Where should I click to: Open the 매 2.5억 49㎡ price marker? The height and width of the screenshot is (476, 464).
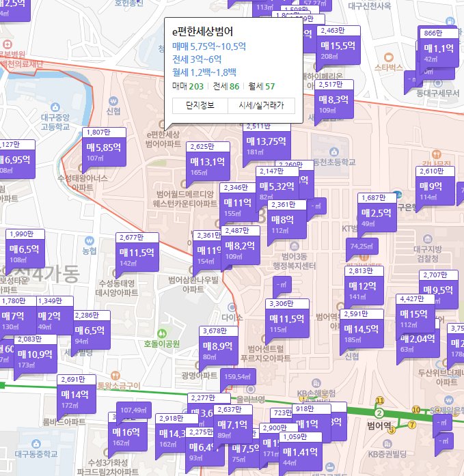click(377, 213)
